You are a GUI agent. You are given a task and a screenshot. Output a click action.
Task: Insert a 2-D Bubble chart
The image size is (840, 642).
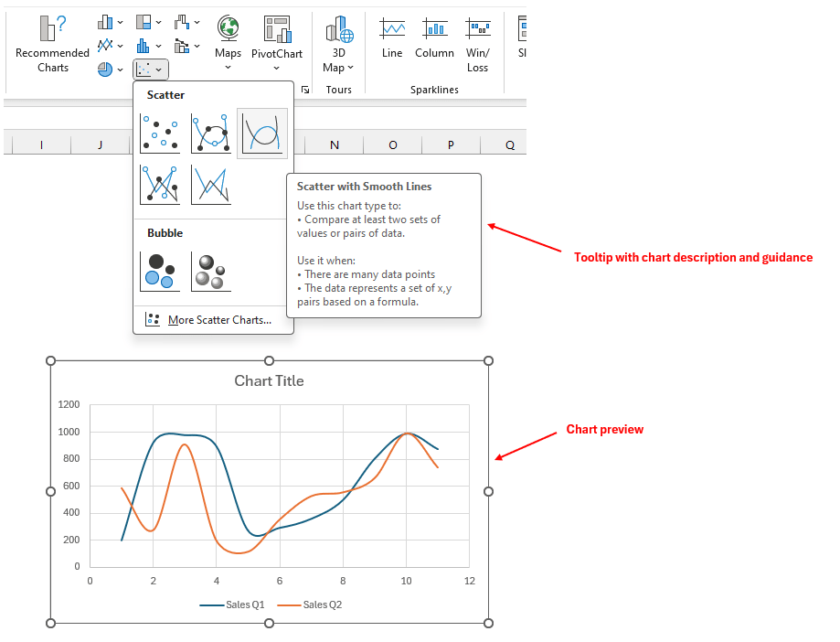coord(160,272)
